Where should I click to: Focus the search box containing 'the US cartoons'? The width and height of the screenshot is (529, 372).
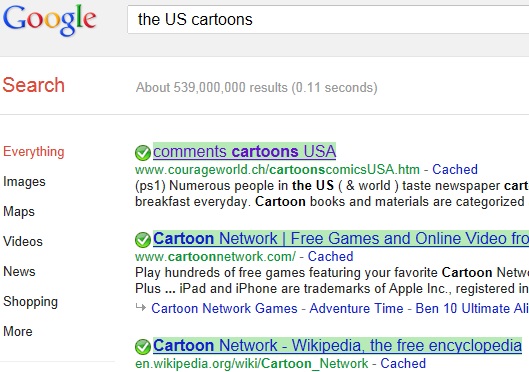pos(328,19)
